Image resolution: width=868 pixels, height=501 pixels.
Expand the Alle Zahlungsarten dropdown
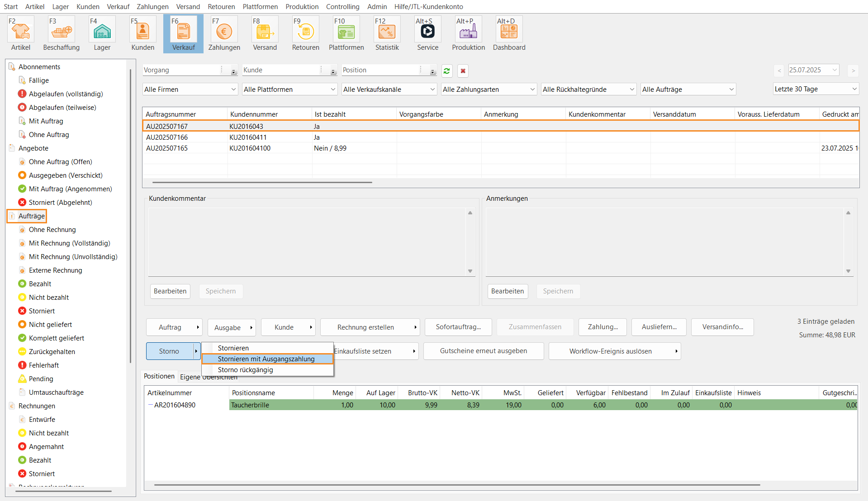[489, 90]
